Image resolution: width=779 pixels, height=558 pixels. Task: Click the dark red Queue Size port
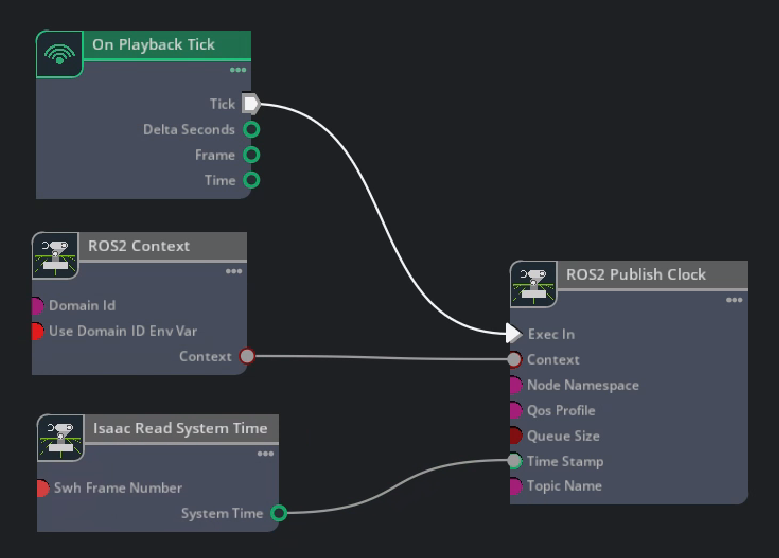tap(515, 436)
